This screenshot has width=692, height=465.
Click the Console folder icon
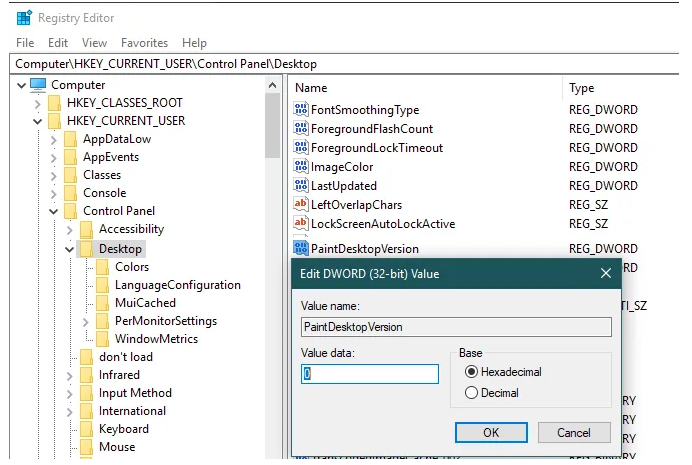point(71,193)
